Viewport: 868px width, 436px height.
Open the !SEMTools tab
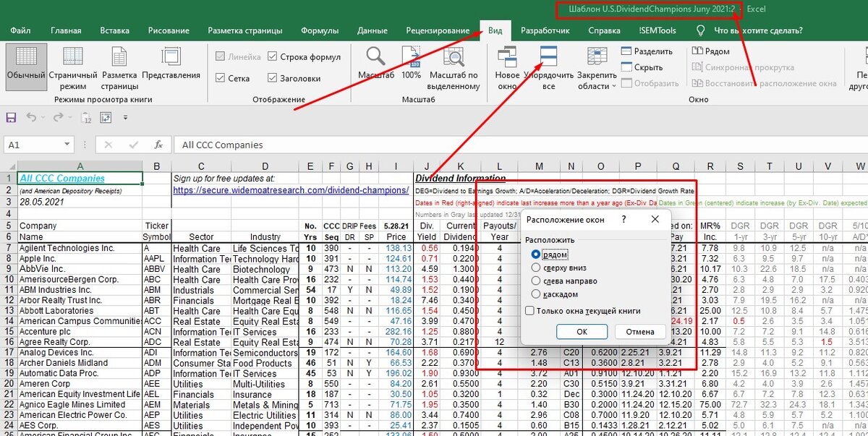click(x=658, y=30)
